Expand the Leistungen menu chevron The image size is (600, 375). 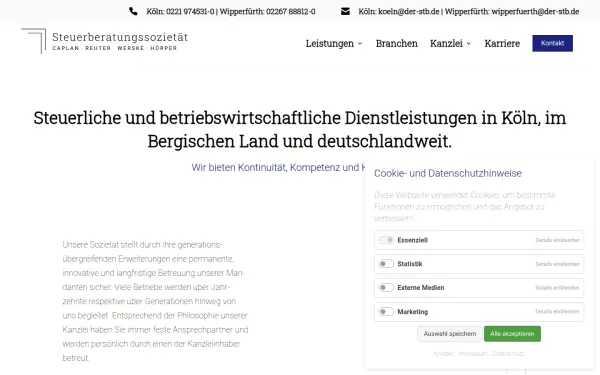pyautogui.click(x=360, y=44)
